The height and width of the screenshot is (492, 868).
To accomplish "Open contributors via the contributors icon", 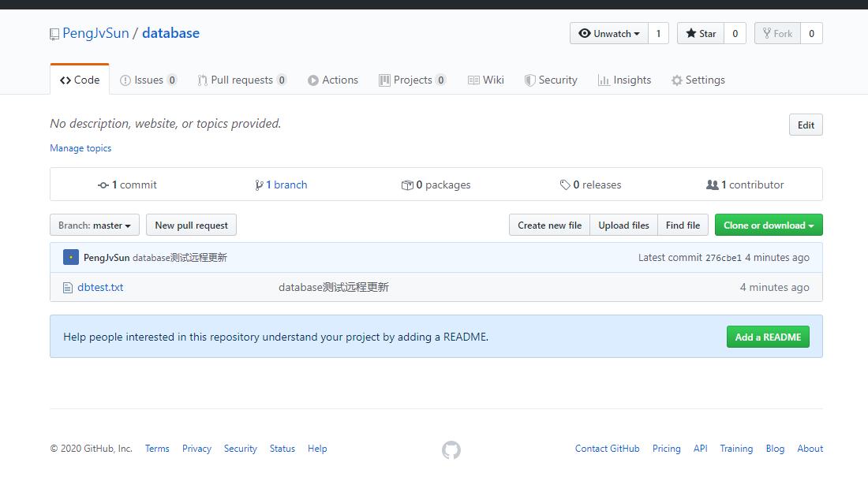I will [713, 184].
